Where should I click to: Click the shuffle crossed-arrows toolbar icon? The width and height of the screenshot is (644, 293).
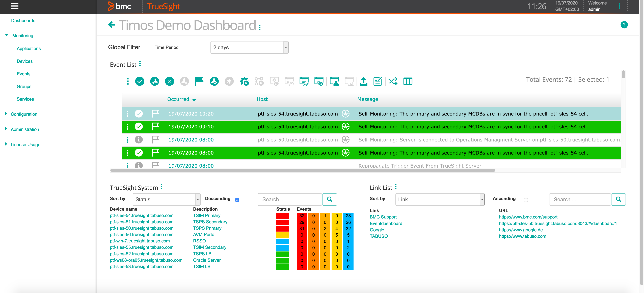[x=393, y=81]
